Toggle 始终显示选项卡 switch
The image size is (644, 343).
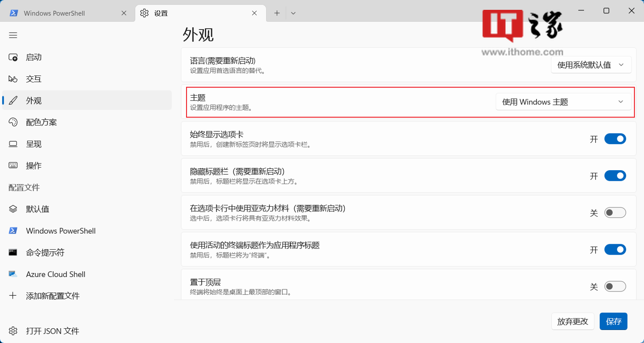(x=615, y=139)
